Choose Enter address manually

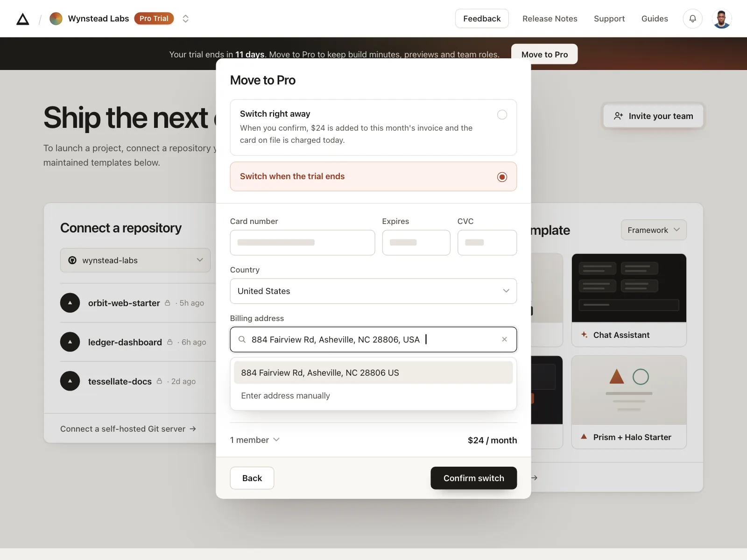point(373,396)
